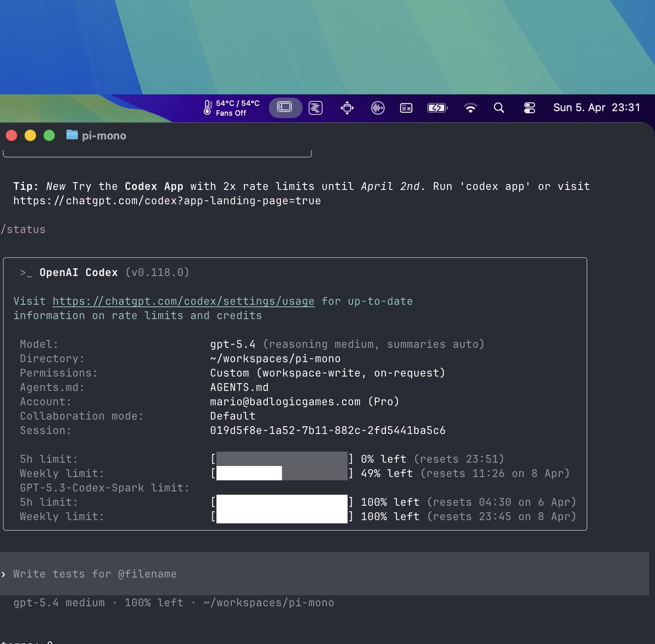The image size is (655, 644).
Task: Click the Codex App bold text in the tip
Action: click(x=154, y=186)
